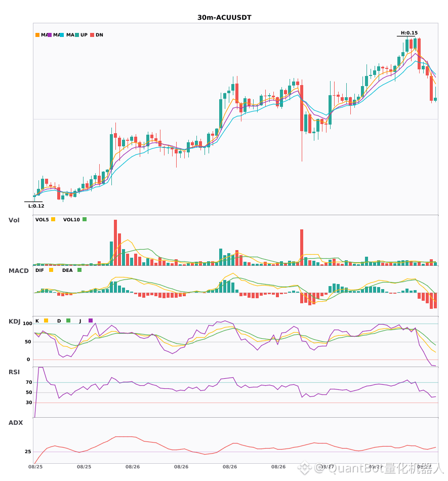The height and width of the screenshot is (481, 448).
Task: Click the VOL10 legend label
Action: click(71, 220)
